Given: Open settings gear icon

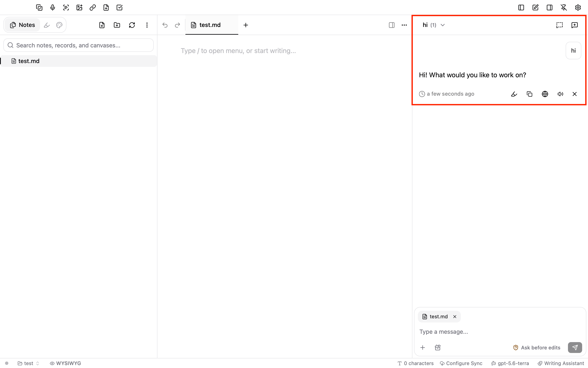Looking at the screenshot, I should [x=578, y=8].
